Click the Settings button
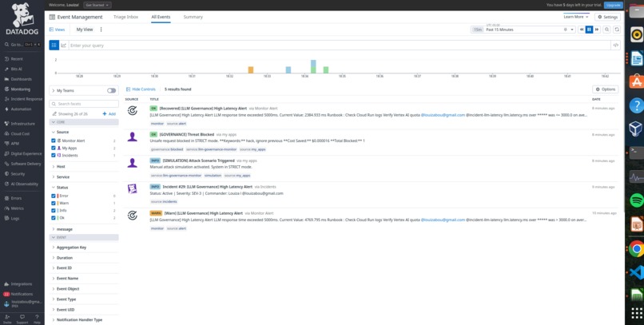Screen dimensions: 644x325 (x=607, y=17)
